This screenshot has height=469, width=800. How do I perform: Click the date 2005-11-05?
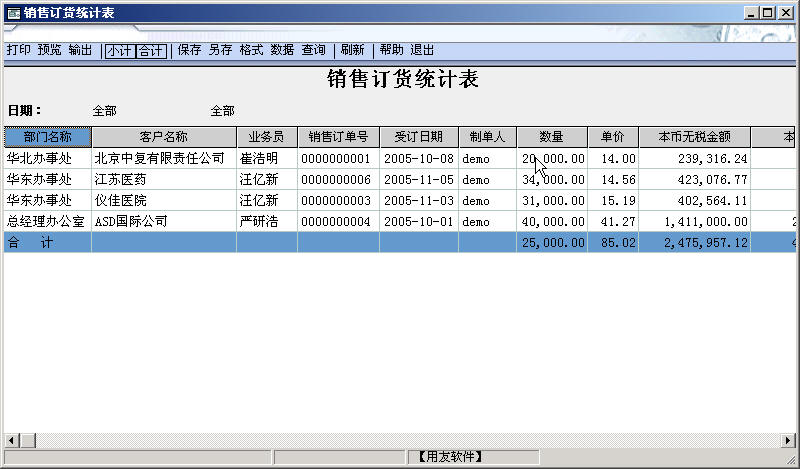tap(419, 180)
